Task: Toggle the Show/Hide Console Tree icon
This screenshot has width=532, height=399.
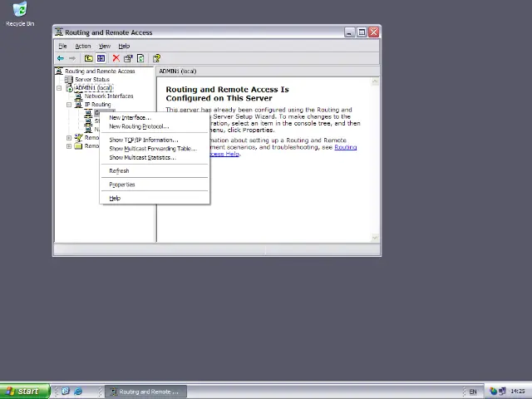Action: (101, 58)
